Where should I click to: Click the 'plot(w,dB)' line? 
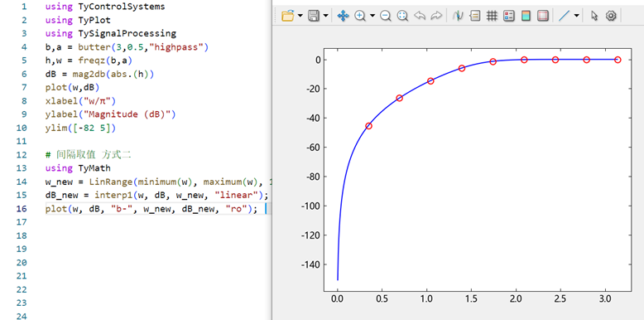pyautogui.click(x=72, y=88)
